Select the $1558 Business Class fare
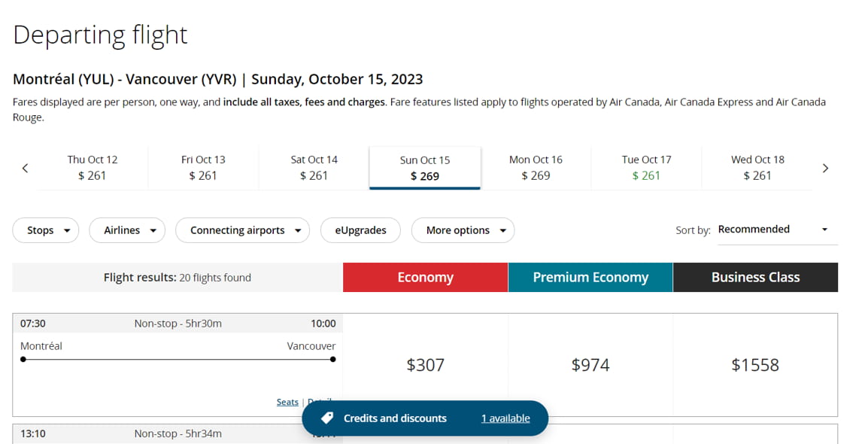868x444 pixels. (x=755, y=365)
